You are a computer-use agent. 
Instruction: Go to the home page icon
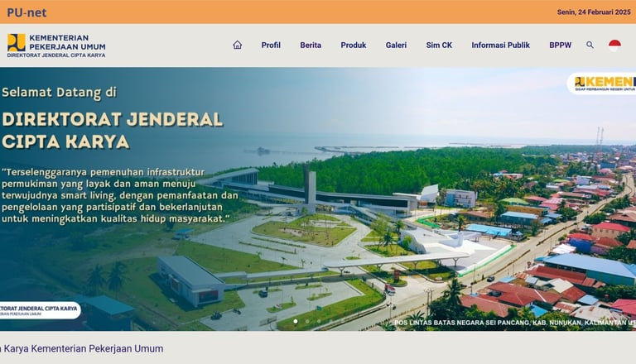coord(238,45)
